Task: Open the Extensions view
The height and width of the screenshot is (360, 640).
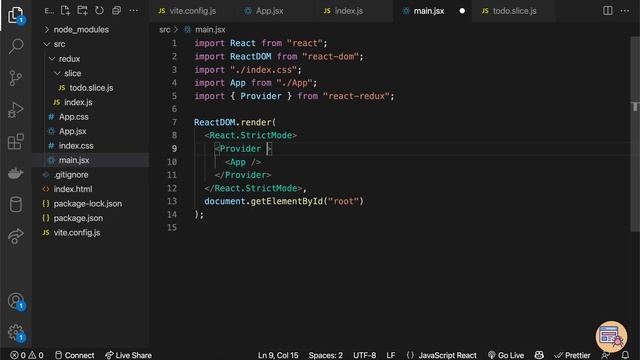Action: 16,141
